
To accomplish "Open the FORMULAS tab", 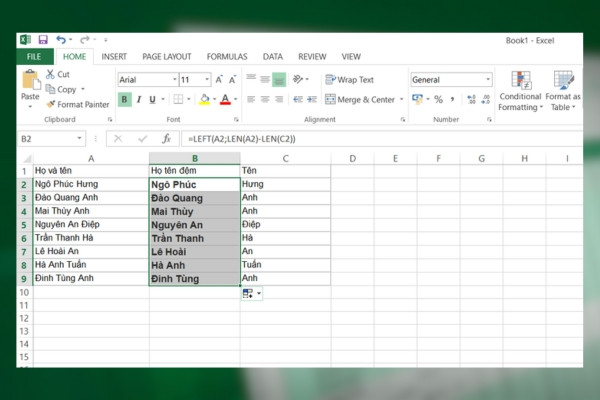I will [x=227, y=57].
